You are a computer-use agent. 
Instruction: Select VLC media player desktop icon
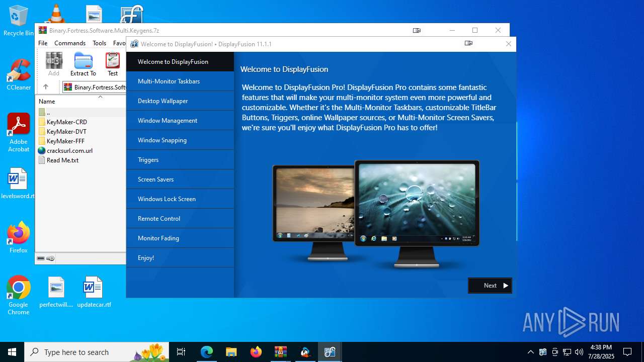56,13
